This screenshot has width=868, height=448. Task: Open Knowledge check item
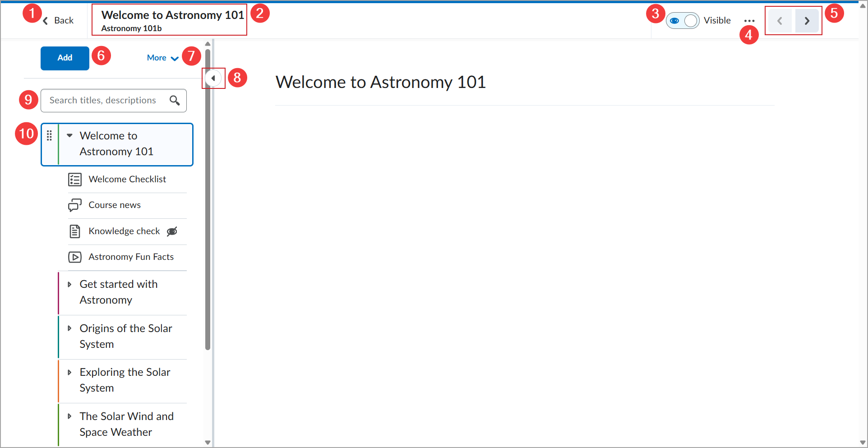click(124, 231)
